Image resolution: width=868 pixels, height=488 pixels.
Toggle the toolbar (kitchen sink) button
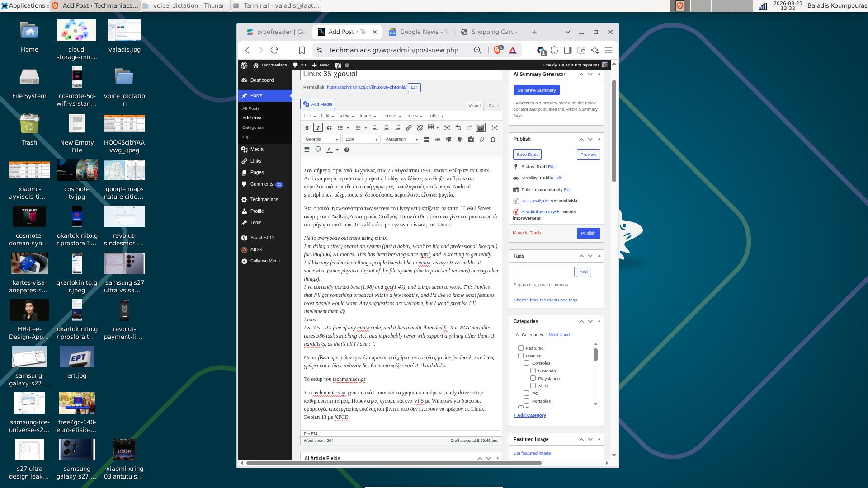[481, 128]
